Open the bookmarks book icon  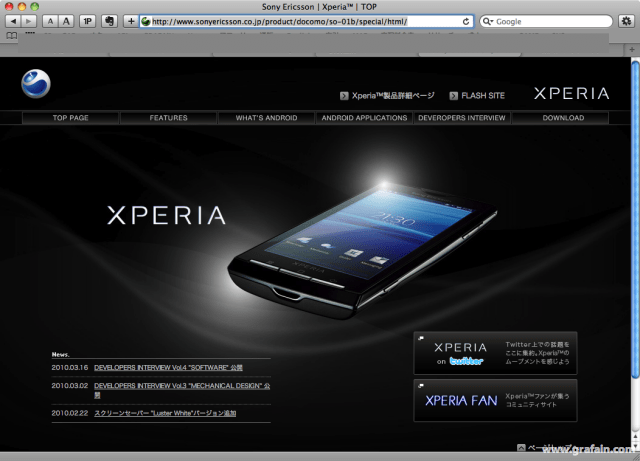12,36
